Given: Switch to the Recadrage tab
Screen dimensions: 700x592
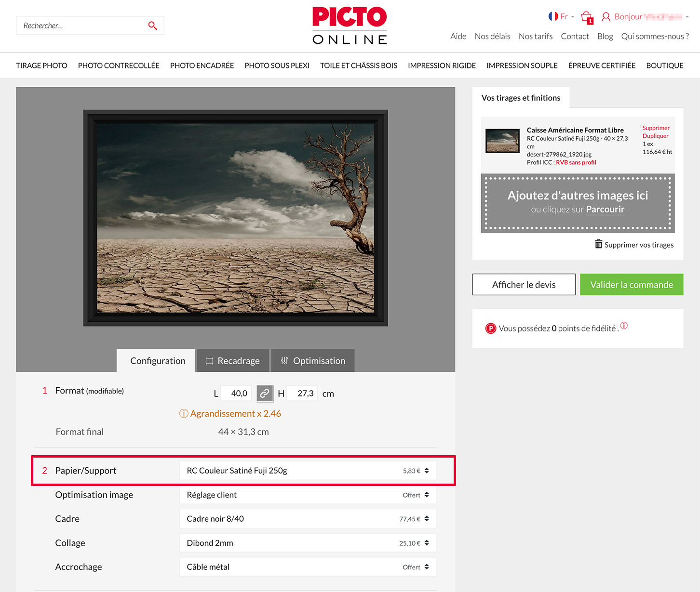Looking at the screenshot, I should coord(233,361).
